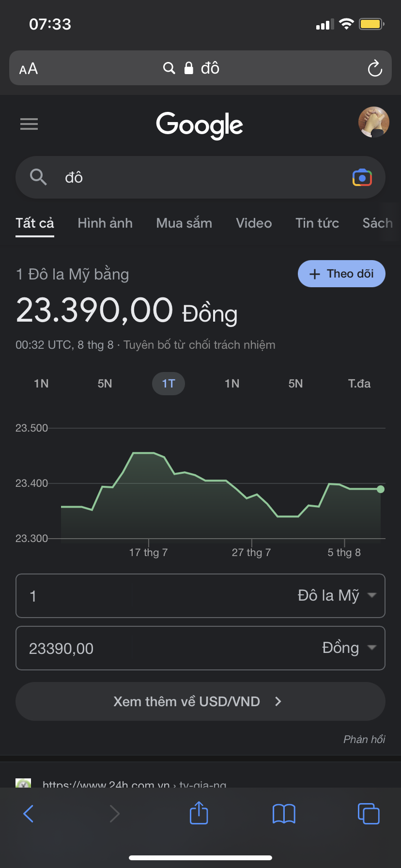Click into the Google search field

pyautogui.click(x=200, y=177)
